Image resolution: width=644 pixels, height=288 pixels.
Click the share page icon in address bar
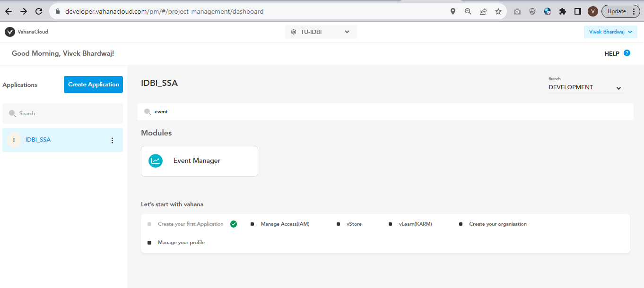pos(483,11)
